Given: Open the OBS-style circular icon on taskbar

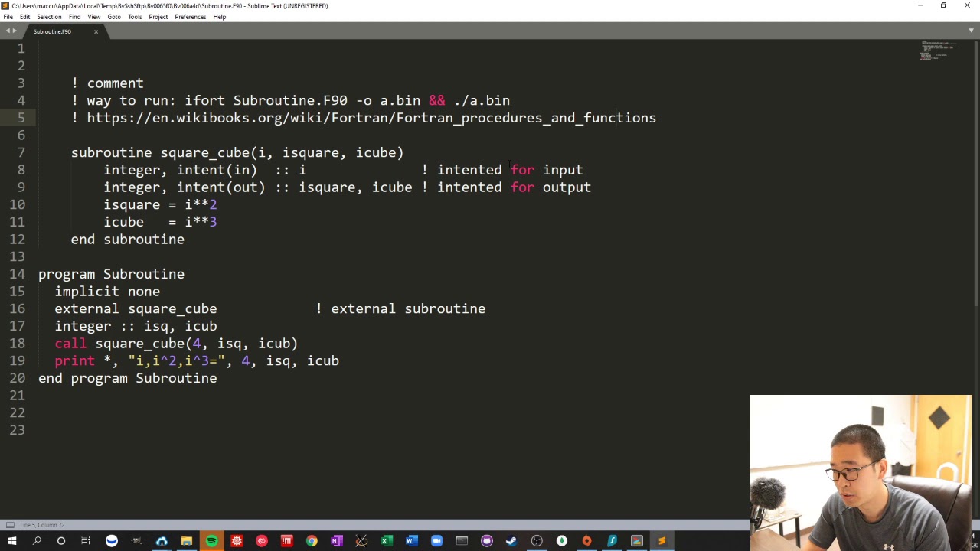Looking at the screenshot, I should click(537, 541).
